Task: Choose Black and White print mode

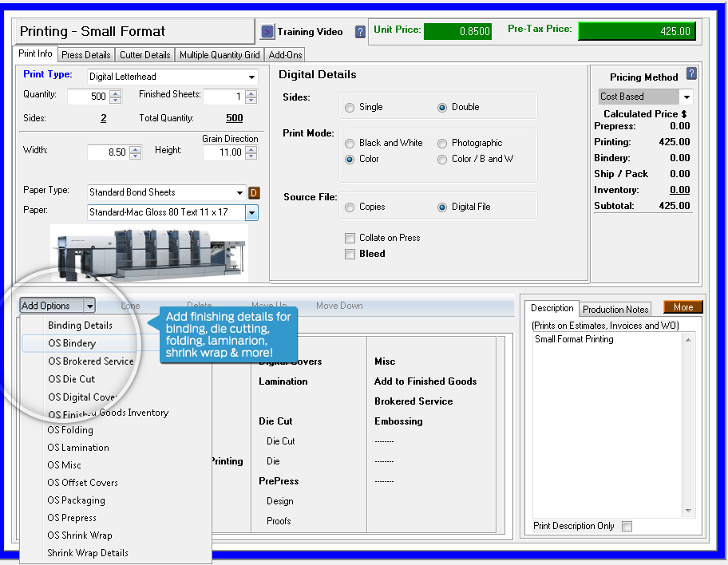Action: 350,144
